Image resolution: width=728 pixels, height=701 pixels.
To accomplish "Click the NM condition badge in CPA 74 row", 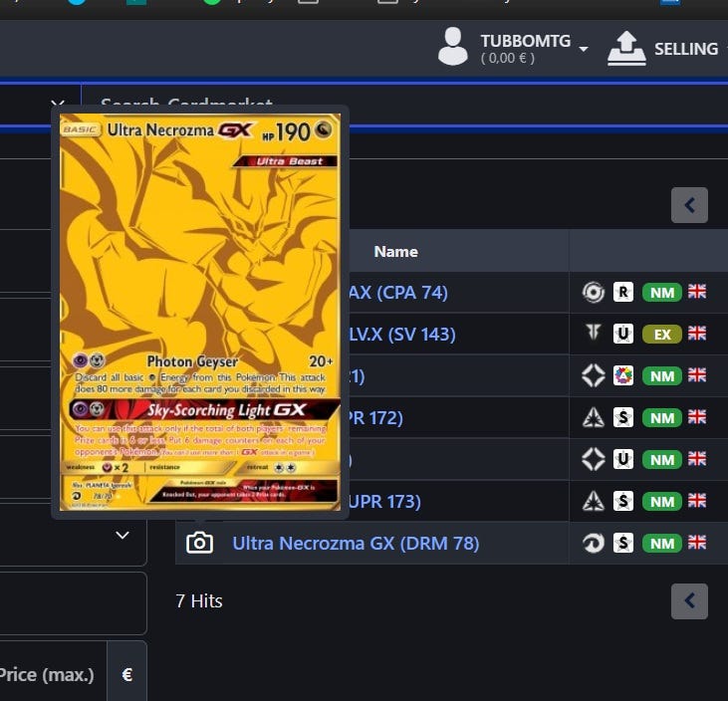I will pos(662,293).
